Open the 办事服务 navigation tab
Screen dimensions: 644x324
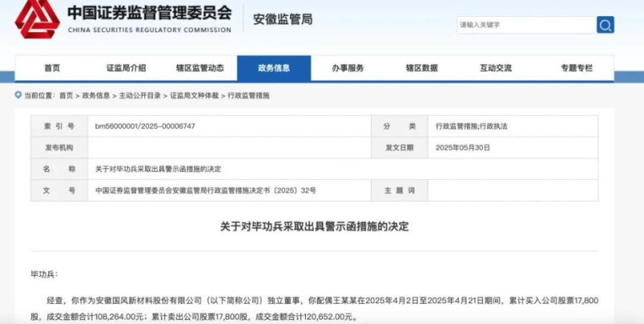[x=348, y=68]
